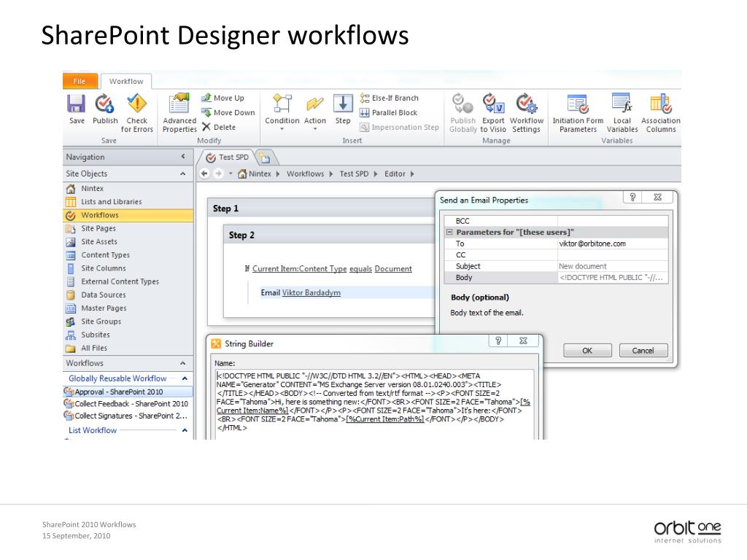The image size is (747, 560).
Task: Switch to the Workflow ribbon tab
Action: (126, 82)
